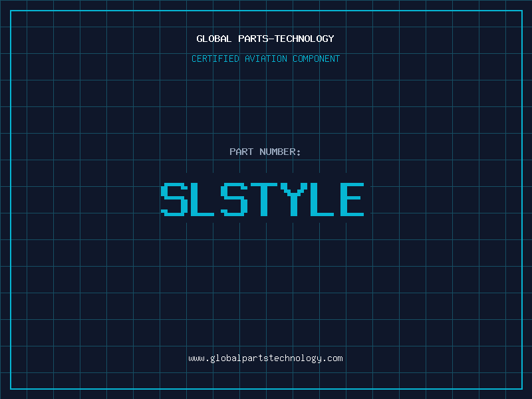Click the second S in SLSTYLE

234,199
